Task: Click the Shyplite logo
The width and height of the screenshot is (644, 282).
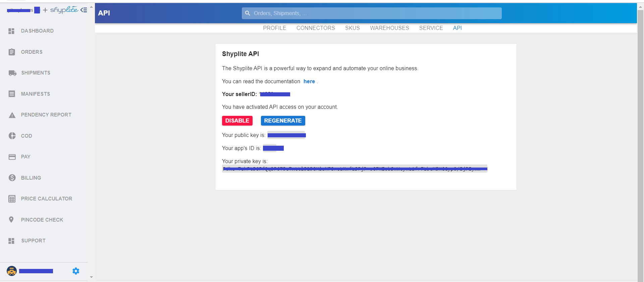Action: pyautogui.click(x=64, y=10)
